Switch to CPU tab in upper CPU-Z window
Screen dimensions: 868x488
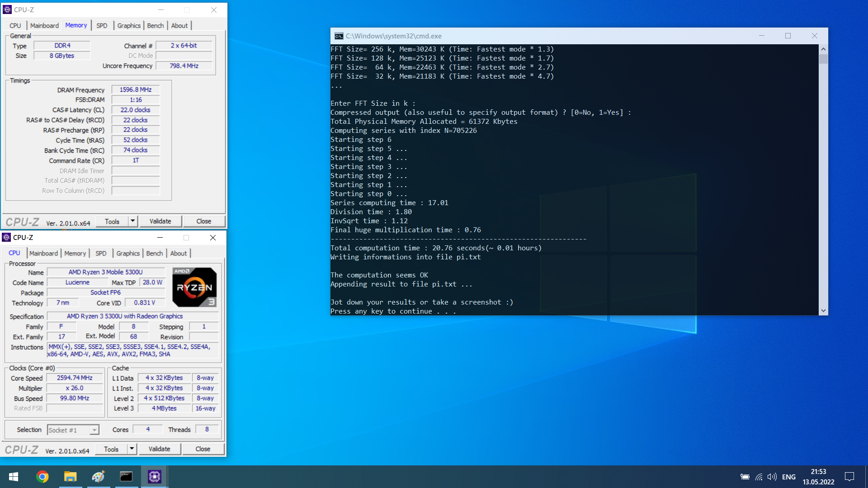(15, 26)
